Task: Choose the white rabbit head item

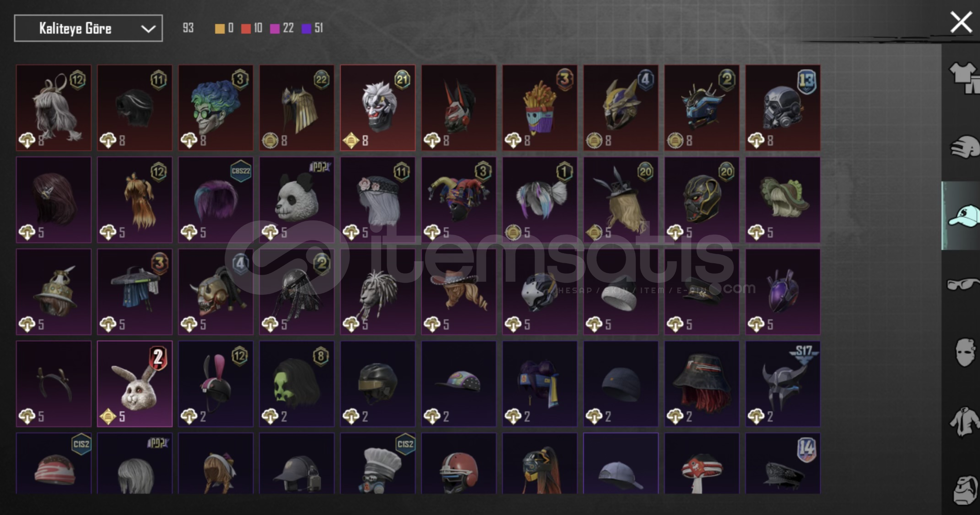Action: [134, 384]
